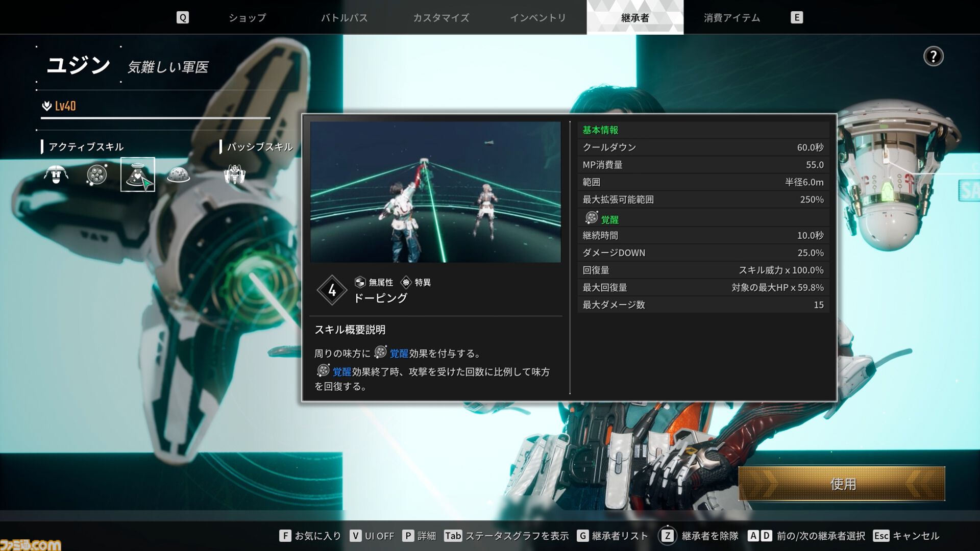Click the 覚醒 icon in second description line
This screenshot has width=980, height=551.
click(323, 370)
